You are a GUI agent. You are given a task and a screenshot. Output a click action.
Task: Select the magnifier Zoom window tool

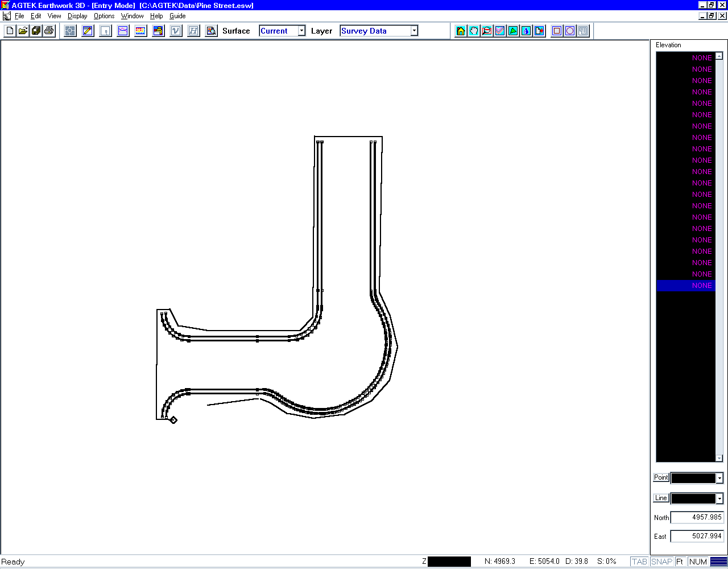point(487,31)
